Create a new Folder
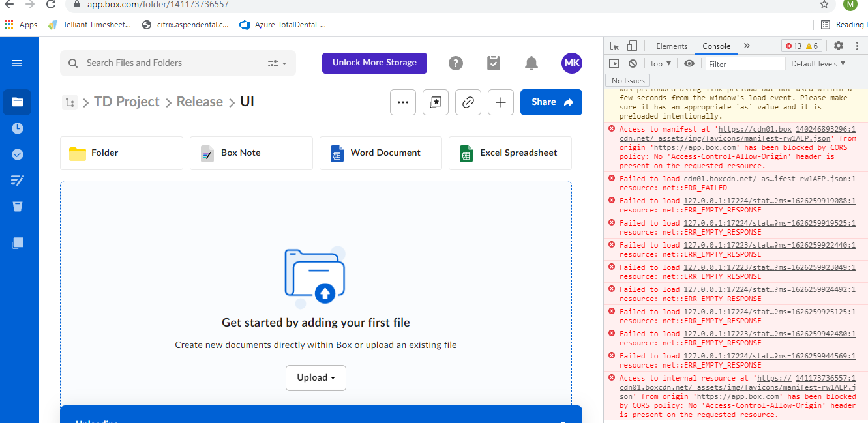 pos(121,153)
